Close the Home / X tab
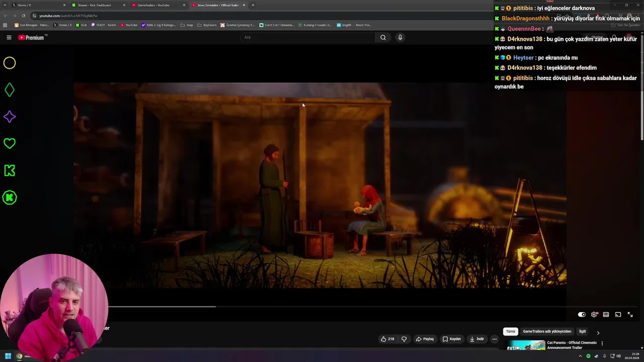The width and height of the screenshot is (644, 362). pyautogui.click(x=64, y=5)
